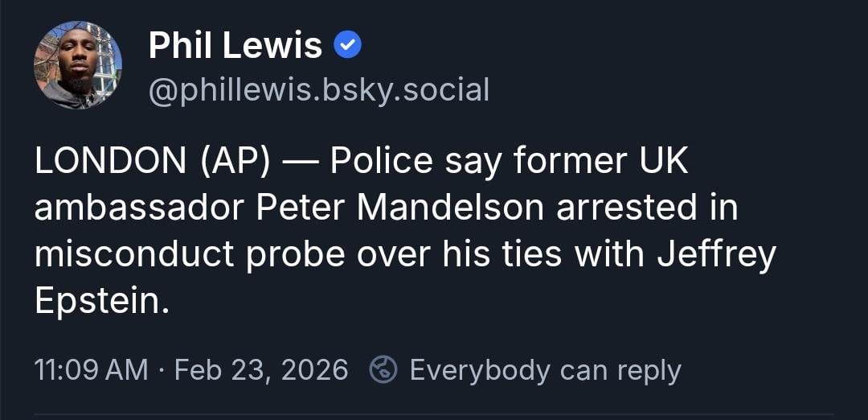
Task: Click the name "Jeffrey" in the post
Action: pyautogui.click(x=716, y=254)
